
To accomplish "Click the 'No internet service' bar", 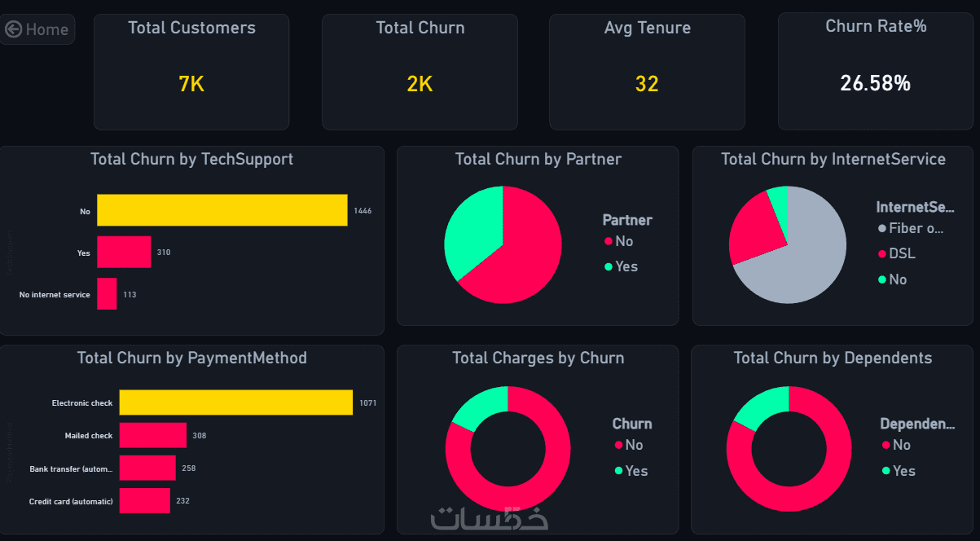I will click(107, 294).
